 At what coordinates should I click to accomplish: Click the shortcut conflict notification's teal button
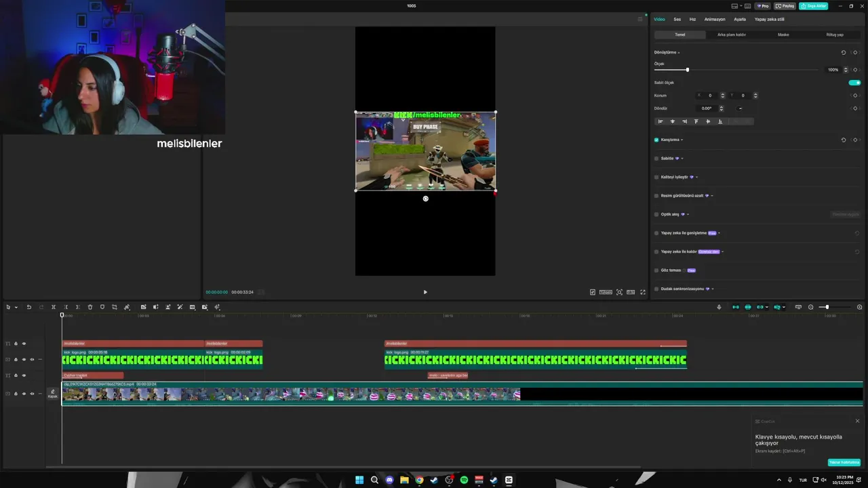[844, 462]
